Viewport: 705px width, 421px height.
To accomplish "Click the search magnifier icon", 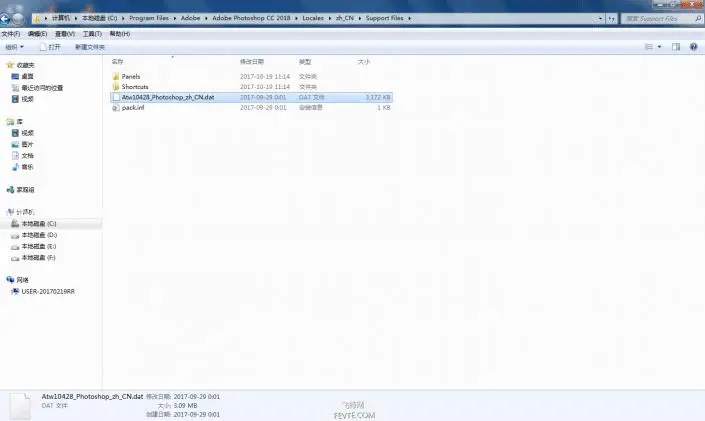I will point(698,18).
